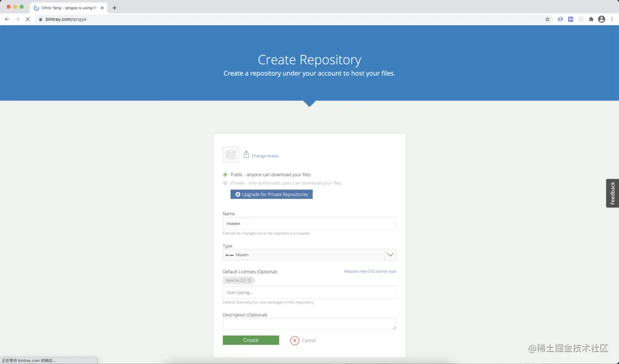Image resolution: width=619 pixels, height=364 pixels.
Task: Click the green Create button
Action: coord(251,340)
